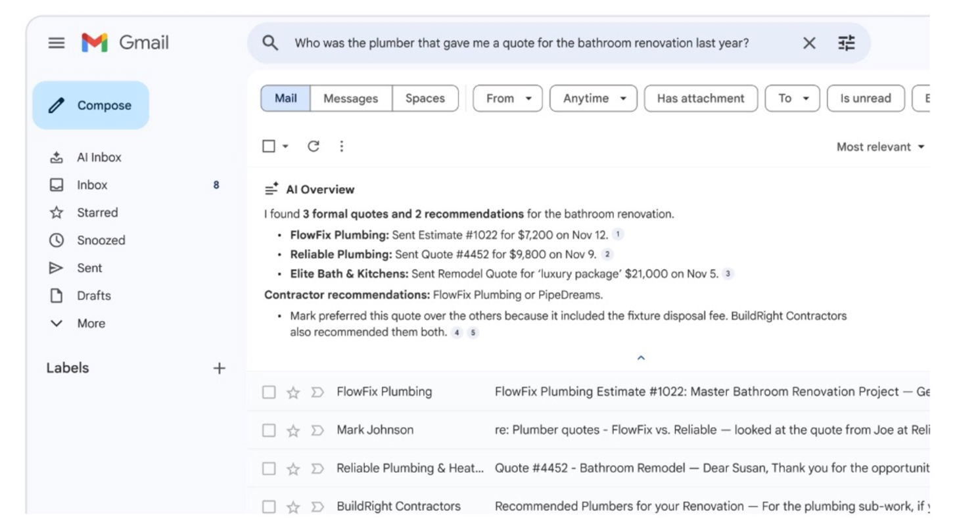
Task: Click the Gmail logo
Action: (96, 43)
